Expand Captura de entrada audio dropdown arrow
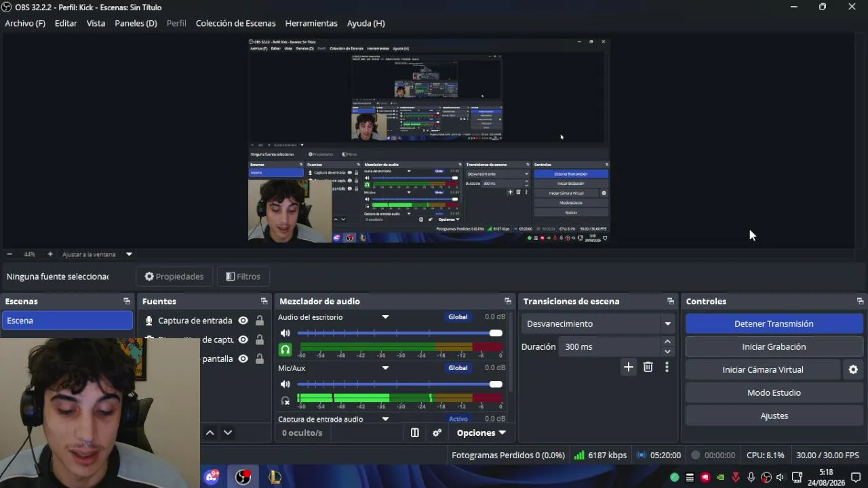Image resolution: width=868 pixels, height=488 pixels. (385, 419)
